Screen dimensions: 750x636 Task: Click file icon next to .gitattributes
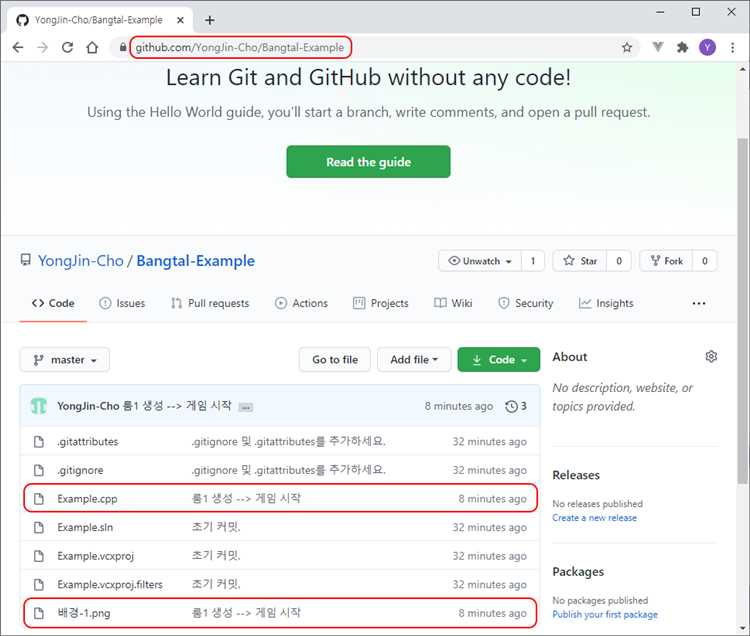pyautogui.click(x=39, y=441)
